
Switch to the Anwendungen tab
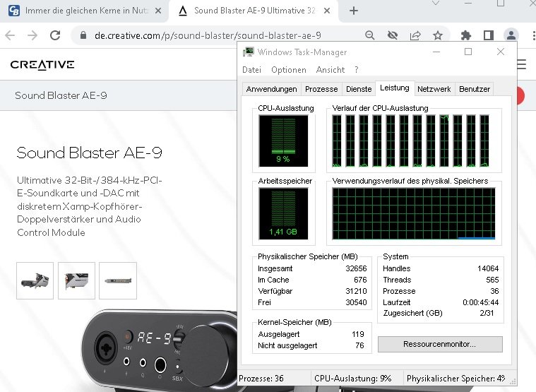coord(271,89)
